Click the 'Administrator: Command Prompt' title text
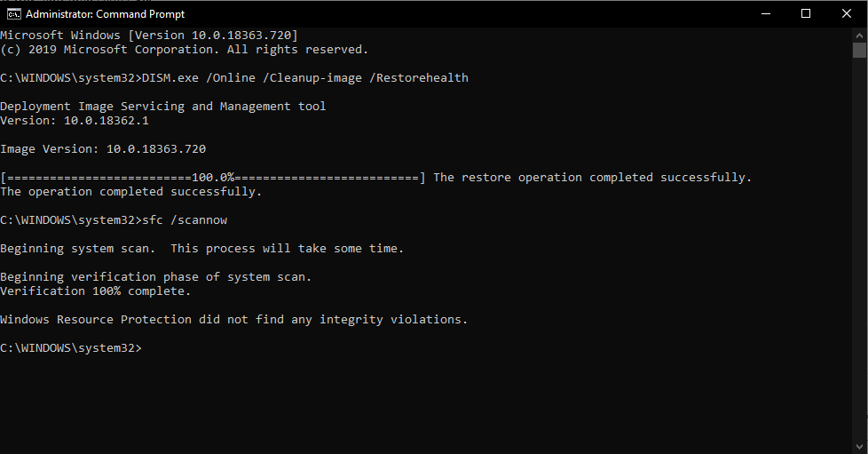 [x=106, y=14]
